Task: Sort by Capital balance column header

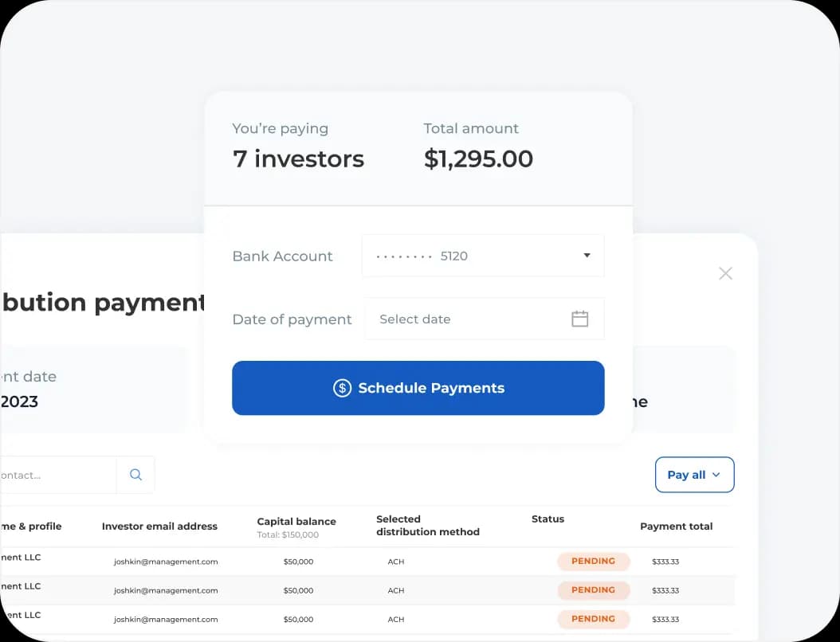Action: tap(296, 522)
